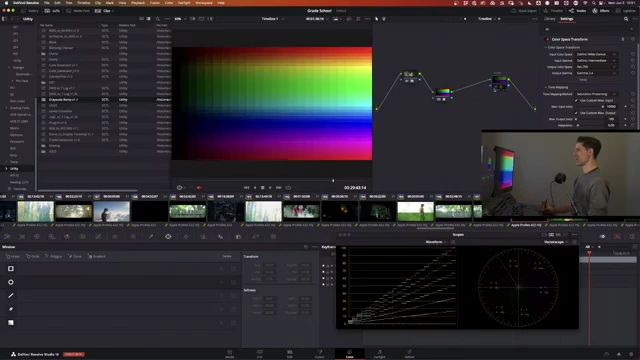Select the Window palette icon
Viewport: 640px width, 360px height.
tap(168, 237)
